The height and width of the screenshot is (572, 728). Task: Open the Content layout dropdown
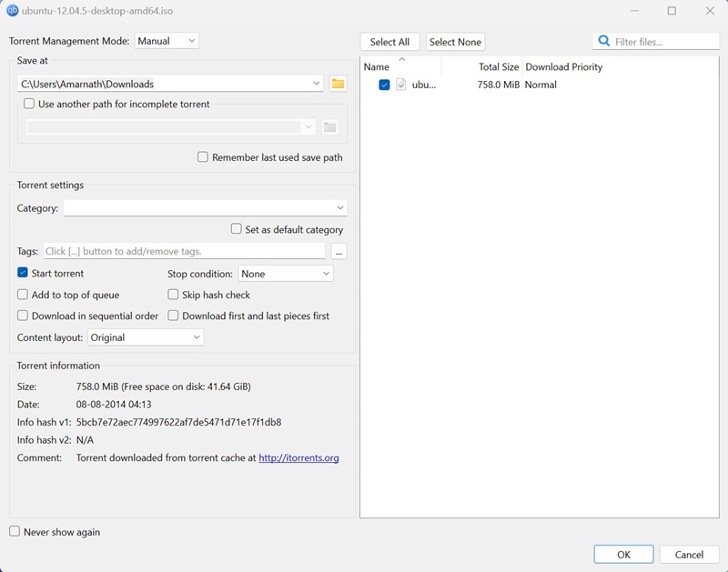tap(146, 337)
